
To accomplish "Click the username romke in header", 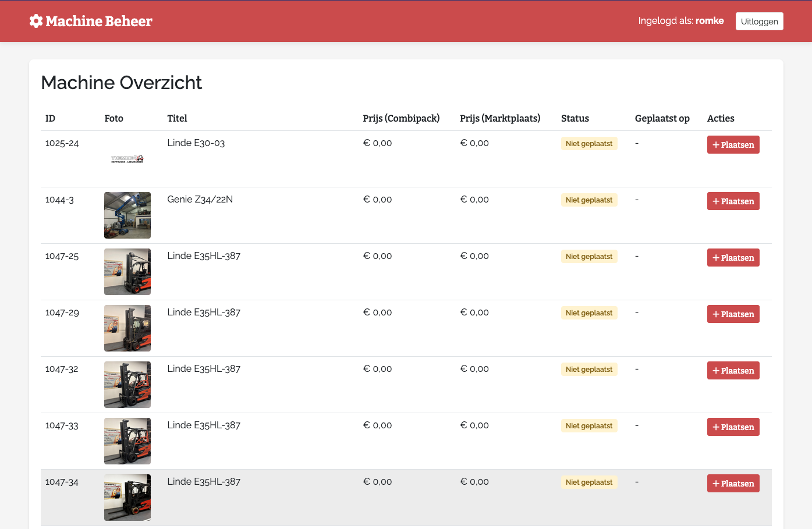I will click(710, 21).
